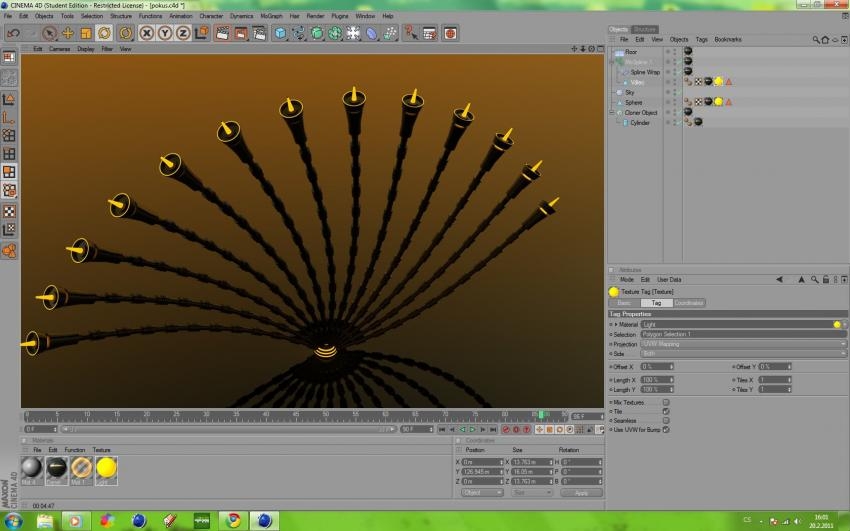Viewport: 850px width, 531px height.
Task: Toggle the Mix Textures checkbox
Action: [666, 403]
